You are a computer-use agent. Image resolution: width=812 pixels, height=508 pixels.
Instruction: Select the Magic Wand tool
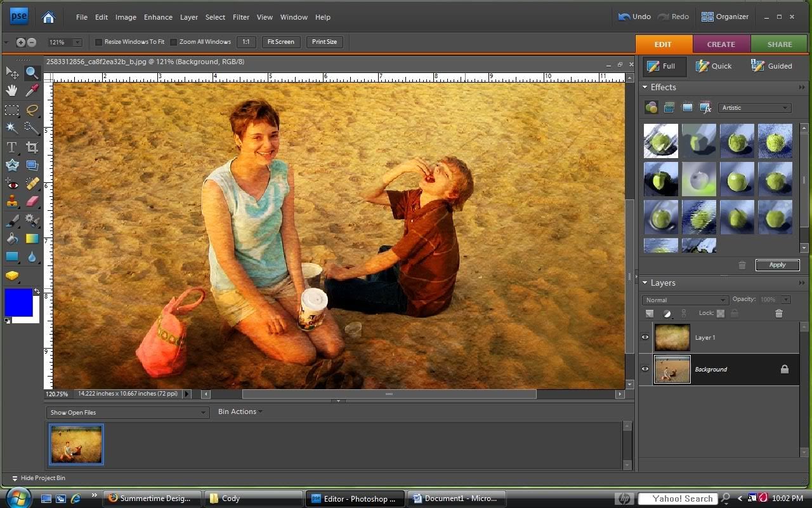click(x=11, y=128)
